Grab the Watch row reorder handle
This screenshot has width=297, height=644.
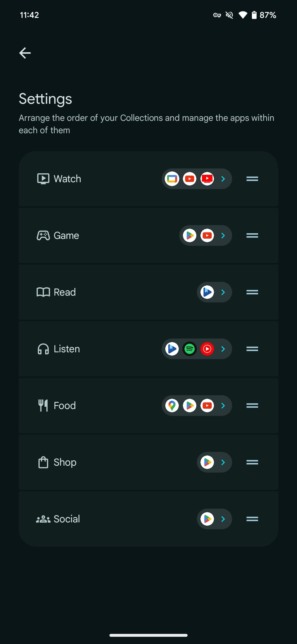pyautogui.click(x=252, y=179)
